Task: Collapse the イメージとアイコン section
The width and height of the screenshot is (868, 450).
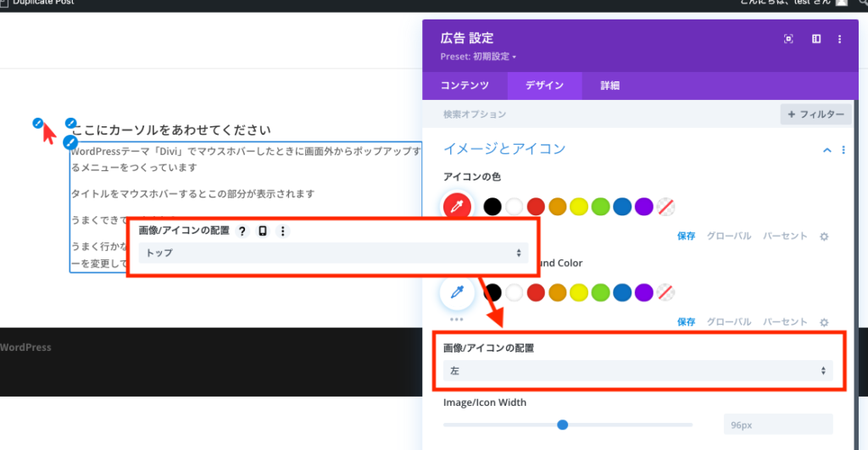Action: coord(827,150)
